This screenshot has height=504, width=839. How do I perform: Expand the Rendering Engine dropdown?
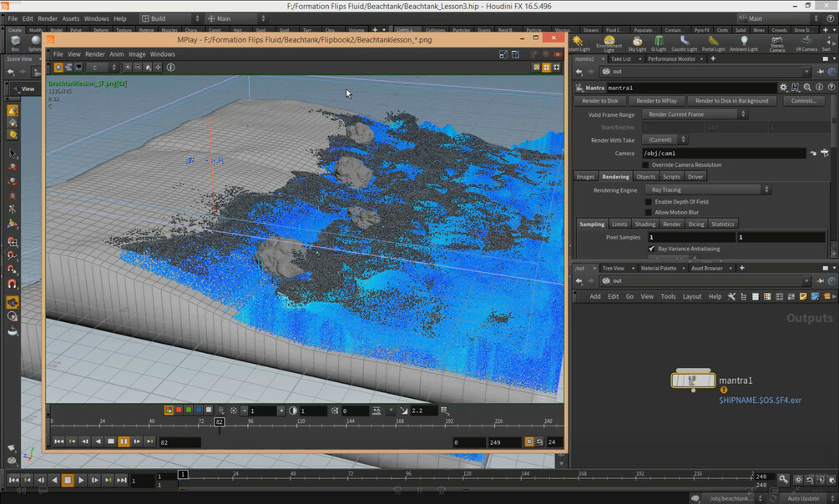(x=709, y=190)
